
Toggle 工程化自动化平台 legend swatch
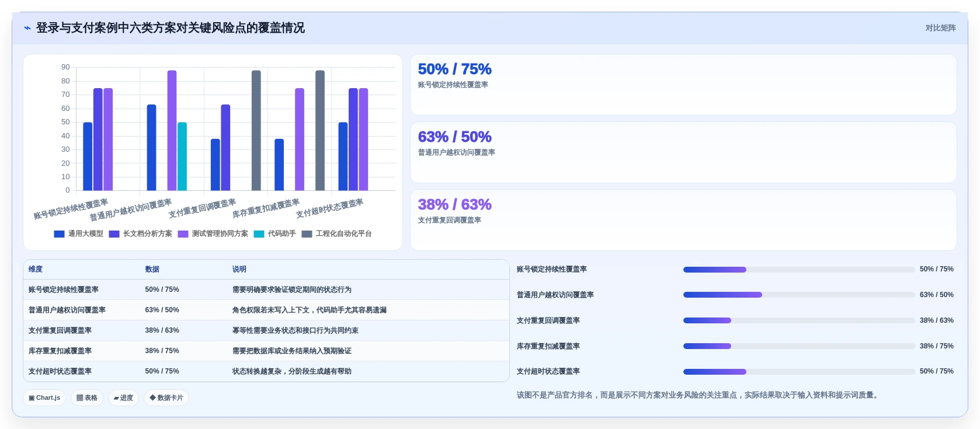(x=307, y=234)
